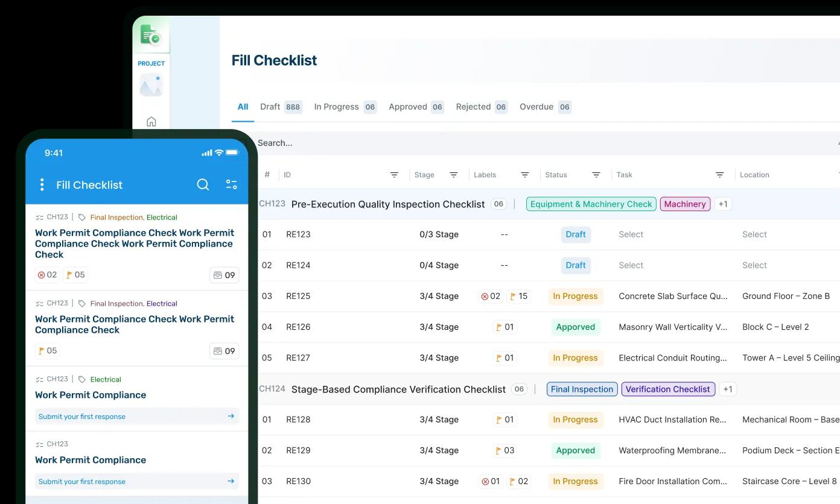The height and width of the screenshot is (504, 840).
Task: Collapse the Pre-Execution Quality Inspection Checklist group
Action: 388,204
